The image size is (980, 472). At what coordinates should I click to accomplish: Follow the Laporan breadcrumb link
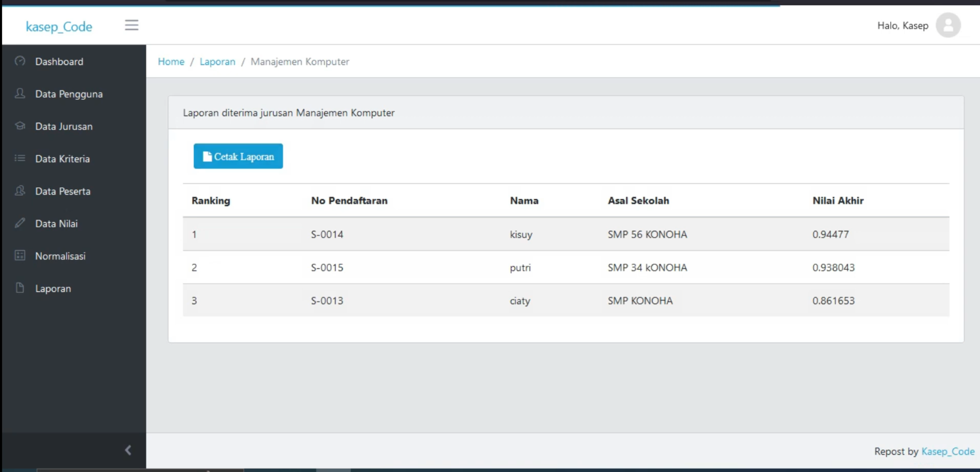pyautogui.click(x=217, y=61)
